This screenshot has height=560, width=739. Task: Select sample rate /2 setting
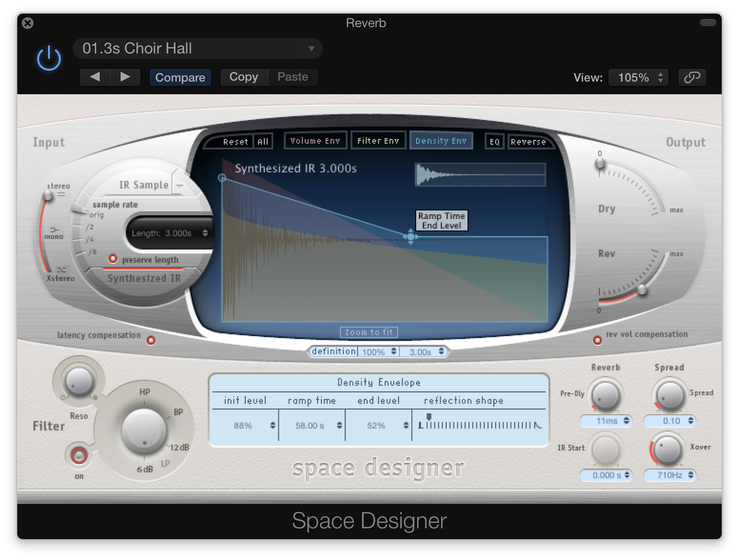pos(90,227)
